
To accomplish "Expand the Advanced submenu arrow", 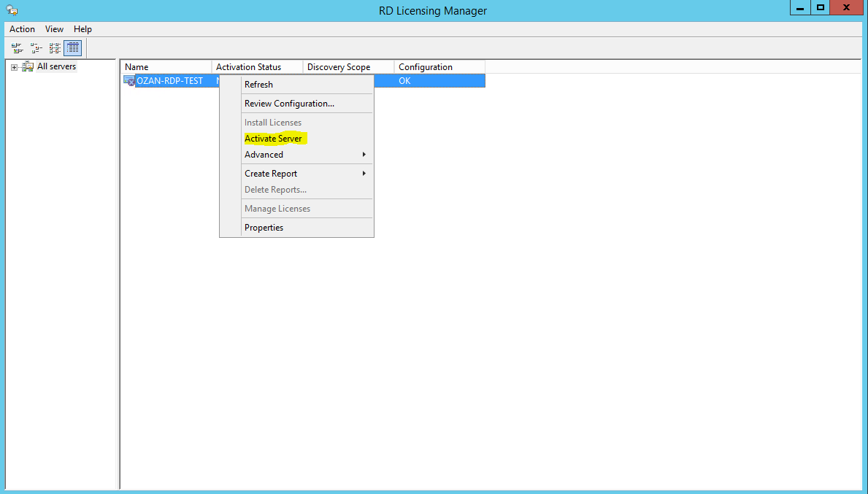I will point(364,155).
